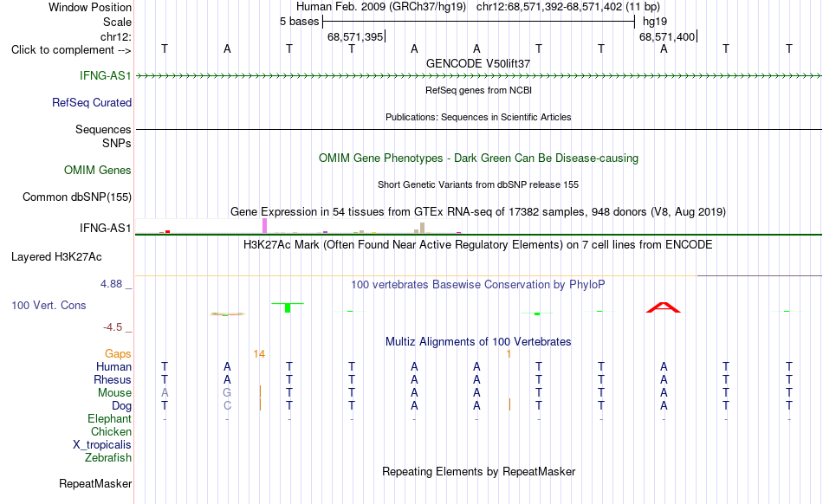The height and width of the screenshot is (504, 823).
Task: Click 'Multiz Alignments of 100 Vertebrates' title
Action: 478,341
